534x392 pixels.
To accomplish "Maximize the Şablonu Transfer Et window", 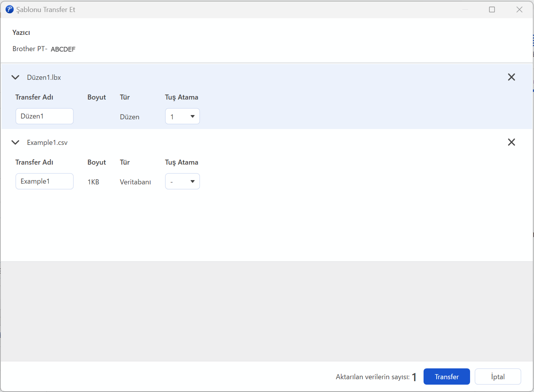I will (x=492, y=9).
